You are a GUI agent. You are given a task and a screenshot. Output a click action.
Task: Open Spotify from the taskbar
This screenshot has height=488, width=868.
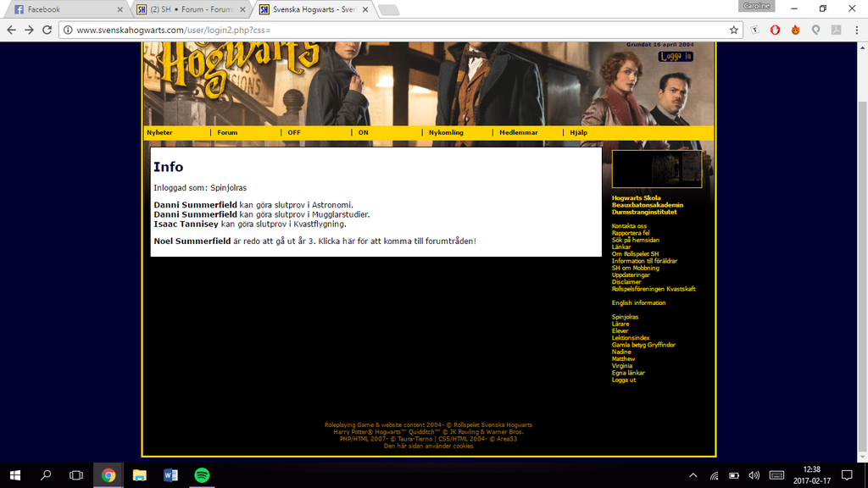tap(202, 475)
